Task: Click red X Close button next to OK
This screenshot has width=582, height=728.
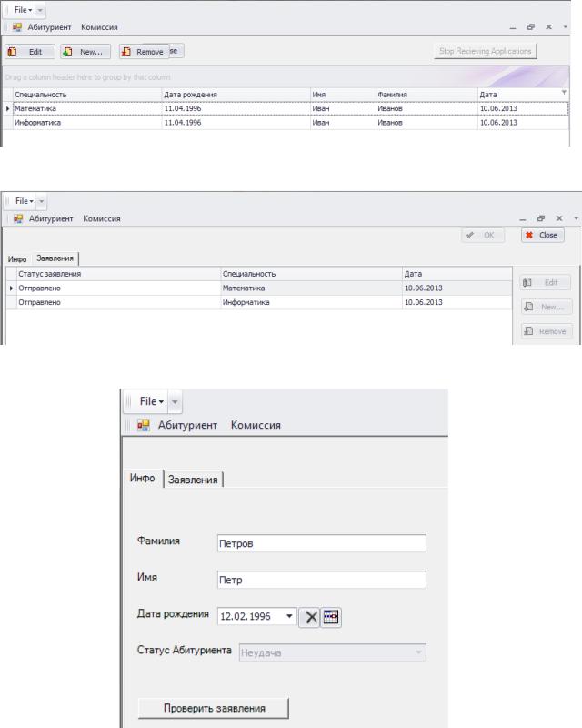Action: coord(543,235)
